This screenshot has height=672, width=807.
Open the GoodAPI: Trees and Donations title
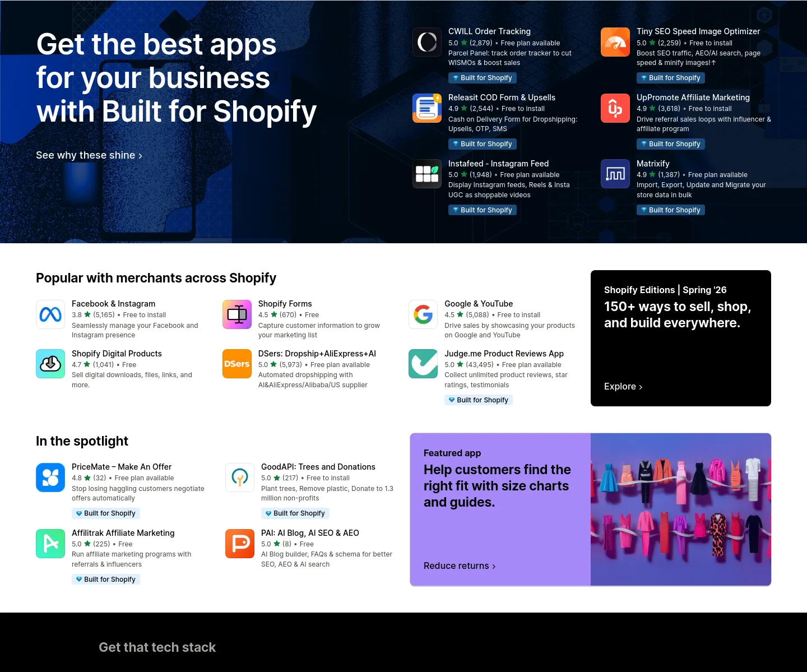318,467
